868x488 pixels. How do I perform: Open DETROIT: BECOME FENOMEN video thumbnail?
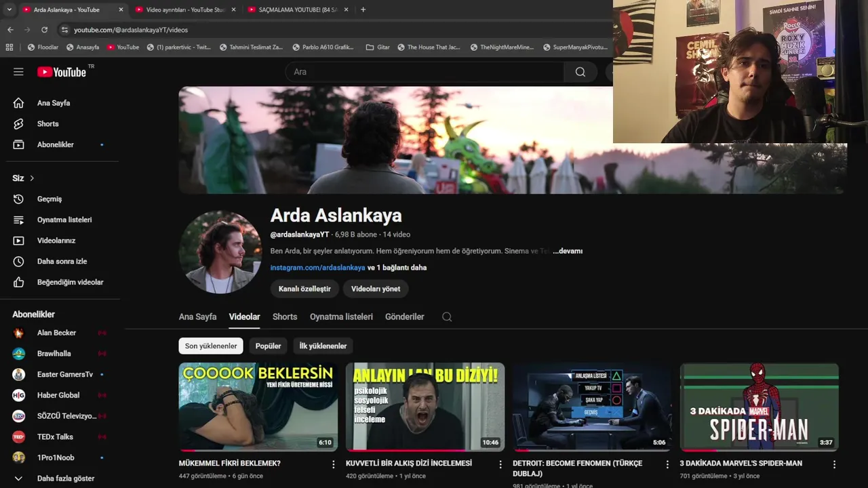click(592, 407)
